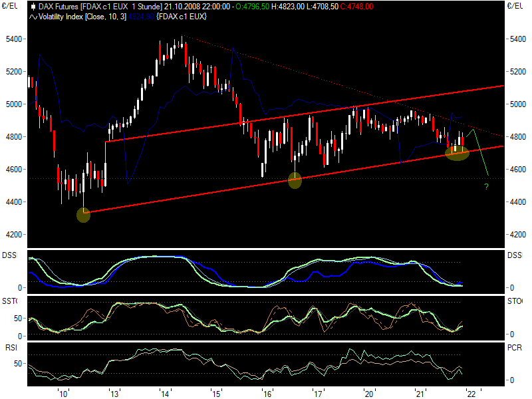Click the '17 date label on time axis

[x=318, y=394]
